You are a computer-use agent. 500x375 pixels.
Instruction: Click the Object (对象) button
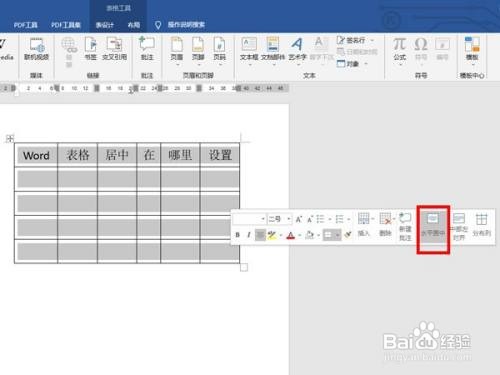tap(348, 63)
